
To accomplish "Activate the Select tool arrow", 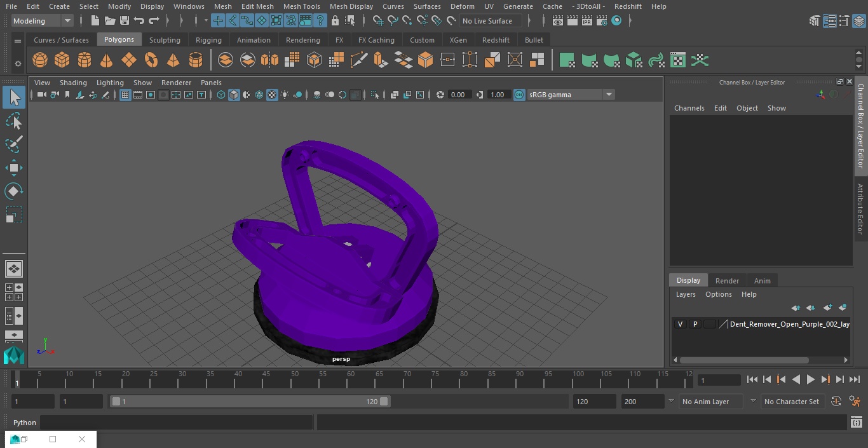I will click(x=14, y=97).
